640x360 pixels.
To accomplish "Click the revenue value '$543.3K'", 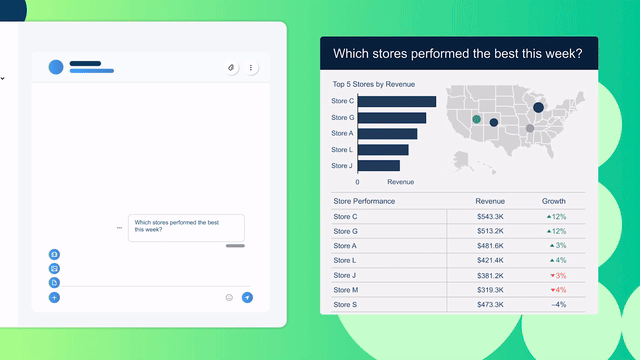I will click(x=490, y=217).
